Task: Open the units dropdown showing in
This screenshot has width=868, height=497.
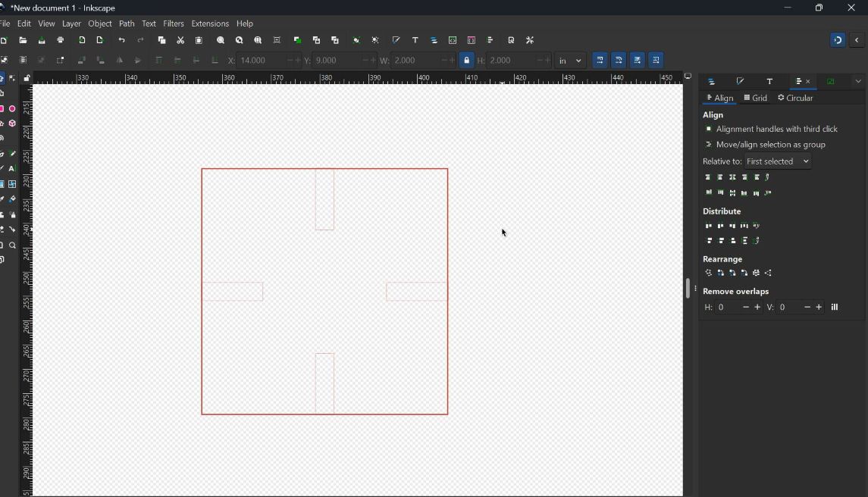Action: tap(570, 61)
